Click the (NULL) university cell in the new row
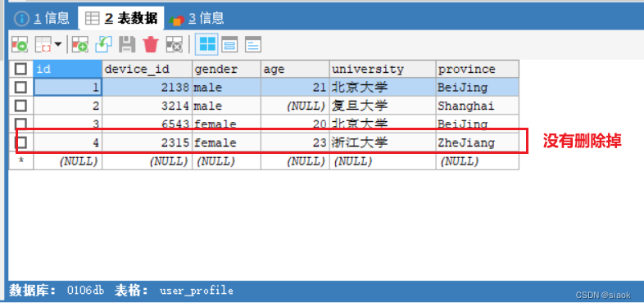 pos(383,161)
